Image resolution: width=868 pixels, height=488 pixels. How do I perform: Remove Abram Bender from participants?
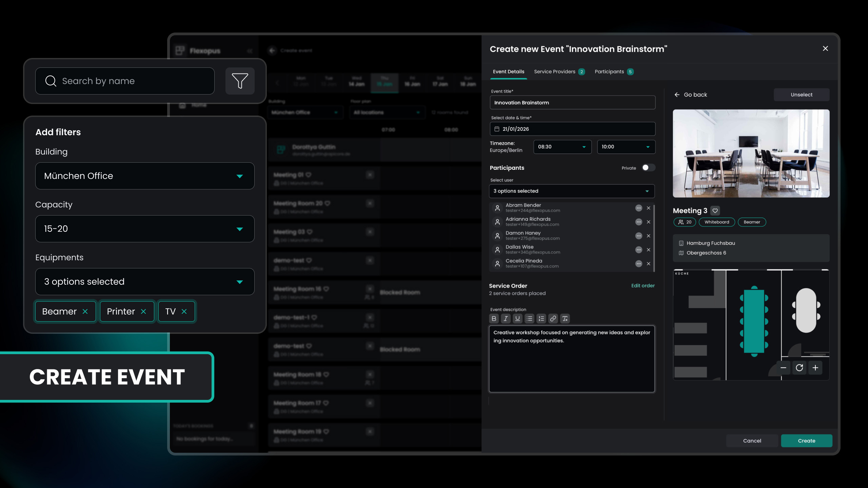[x=648, y=208]
